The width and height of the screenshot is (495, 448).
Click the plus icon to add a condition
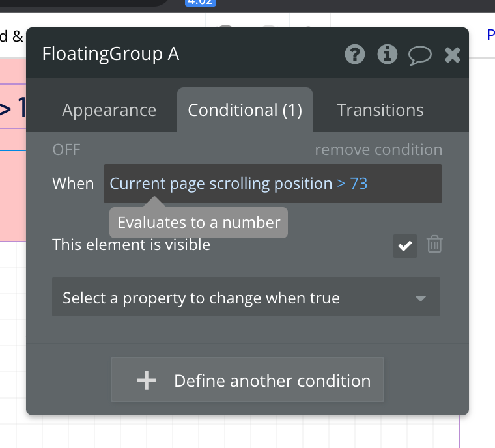click(147, 381)
